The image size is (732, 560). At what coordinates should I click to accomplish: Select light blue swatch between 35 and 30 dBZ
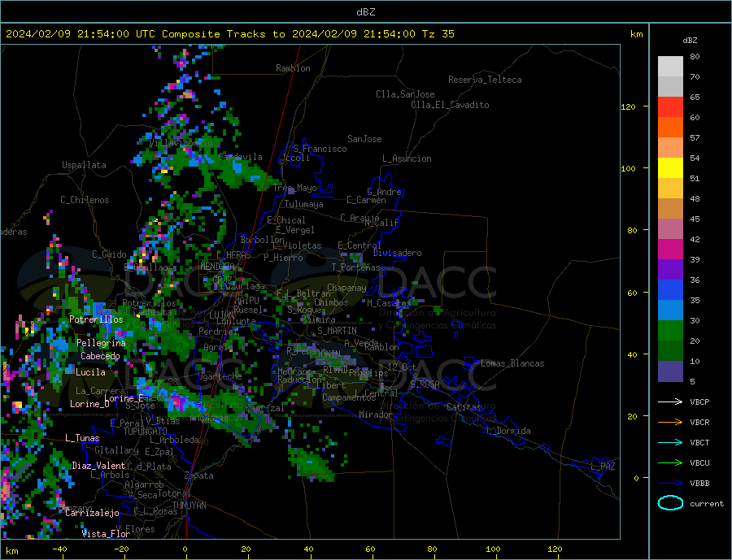pos(670,310)
